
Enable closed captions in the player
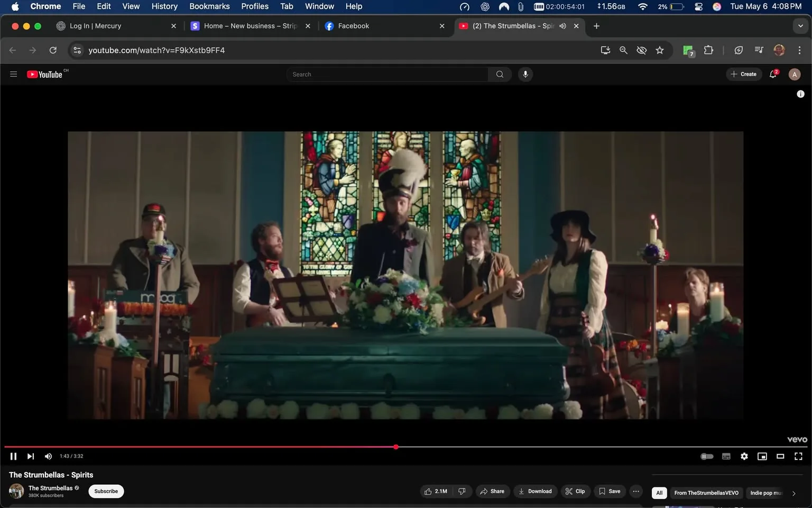(x=726, y=456)
